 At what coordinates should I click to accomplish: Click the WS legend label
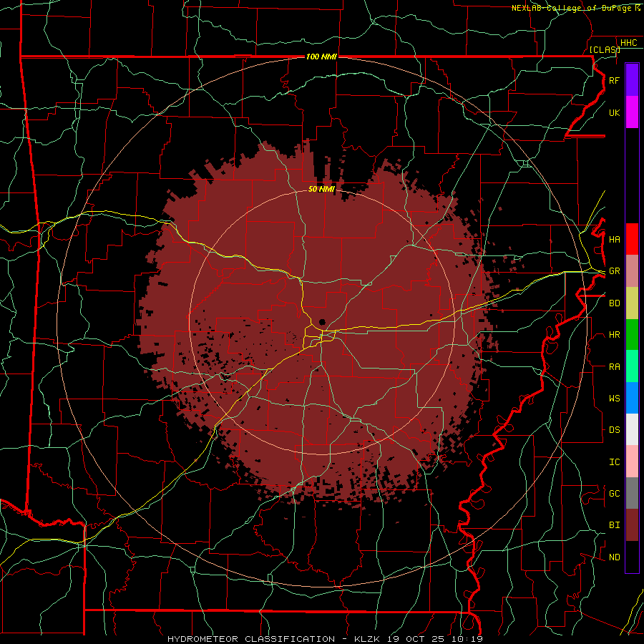[614, 399]
